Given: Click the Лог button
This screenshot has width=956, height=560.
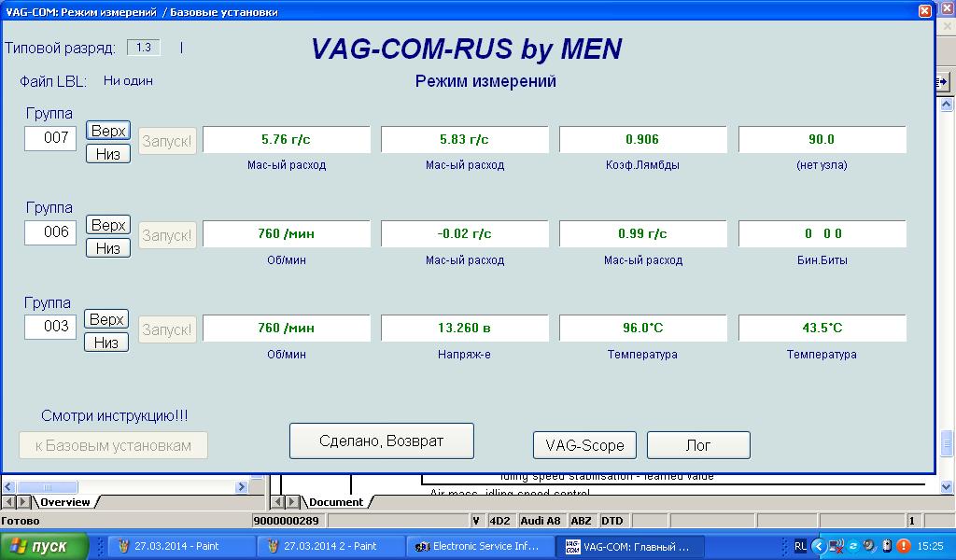Looking at the screenshot, I should click(x=698, y=445).
